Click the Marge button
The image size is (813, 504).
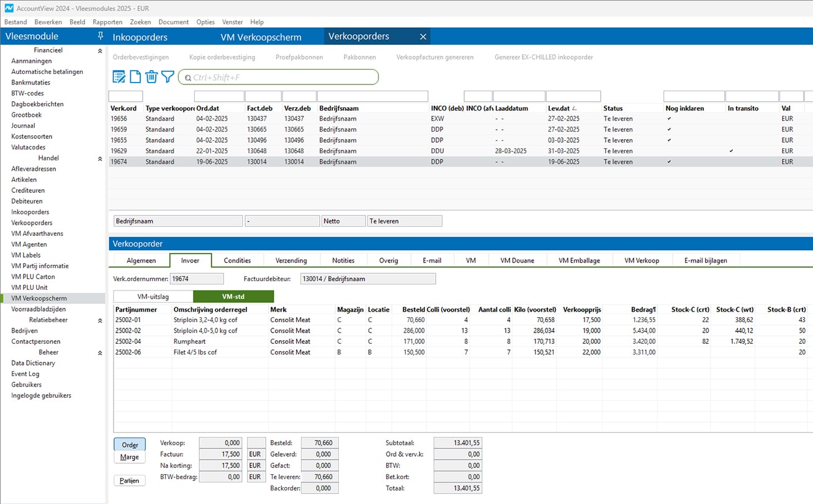tap(130, 457)
